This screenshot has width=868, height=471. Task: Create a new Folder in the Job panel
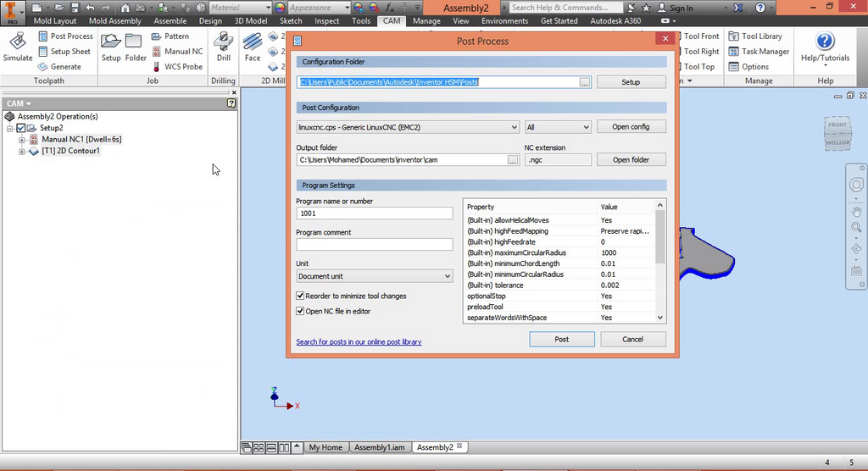[136, 47]
